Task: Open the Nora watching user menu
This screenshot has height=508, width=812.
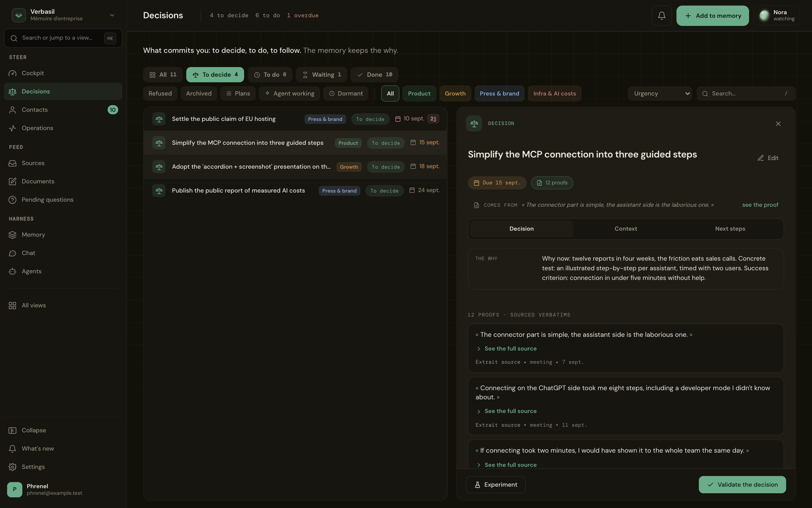Action: click(x=776, y=15)
